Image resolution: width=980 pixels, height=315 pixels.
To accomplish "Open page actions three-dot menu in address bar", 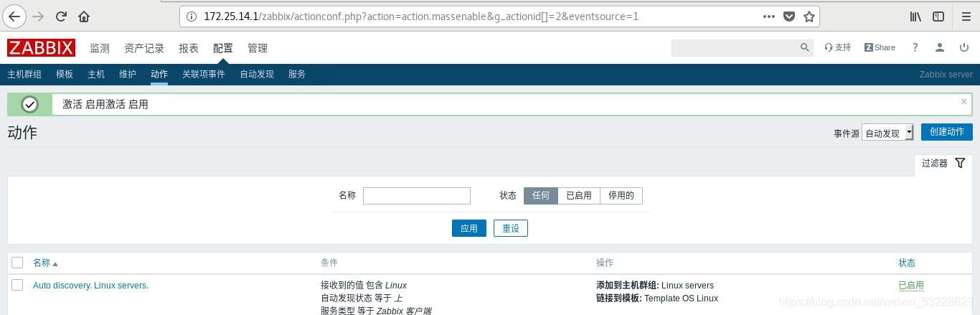I will click(x=768, y=16).
